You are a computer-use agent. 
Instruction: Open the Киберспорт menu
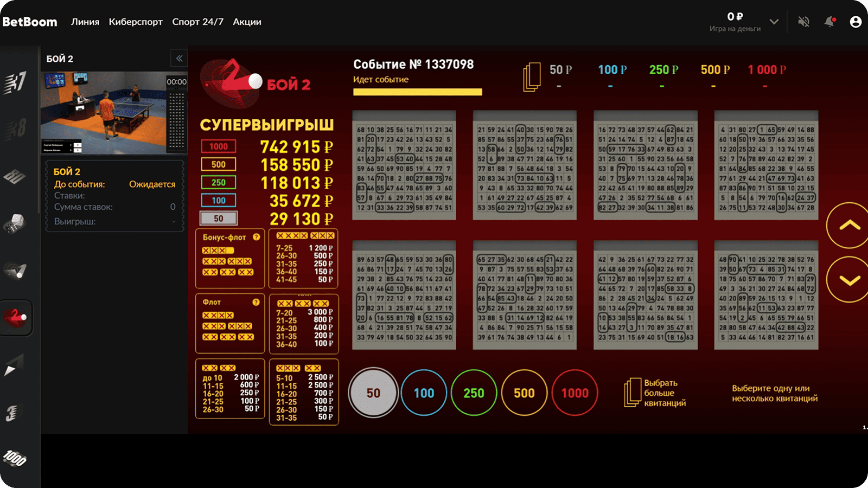point(136,22)
